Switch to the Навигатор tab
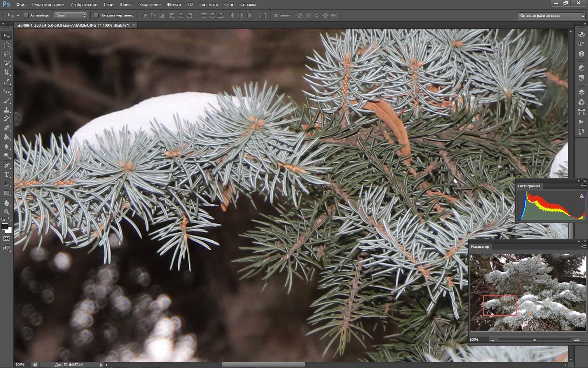This screenshot has width=588, height=368. click(x=480, y=247)
